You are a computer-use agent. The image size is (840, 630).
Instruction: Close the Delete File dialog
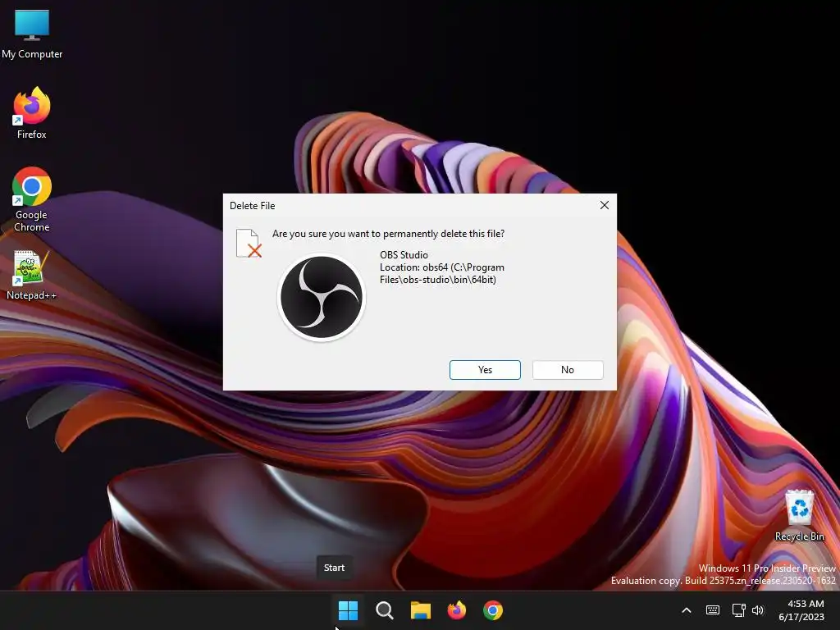[605, 205]
